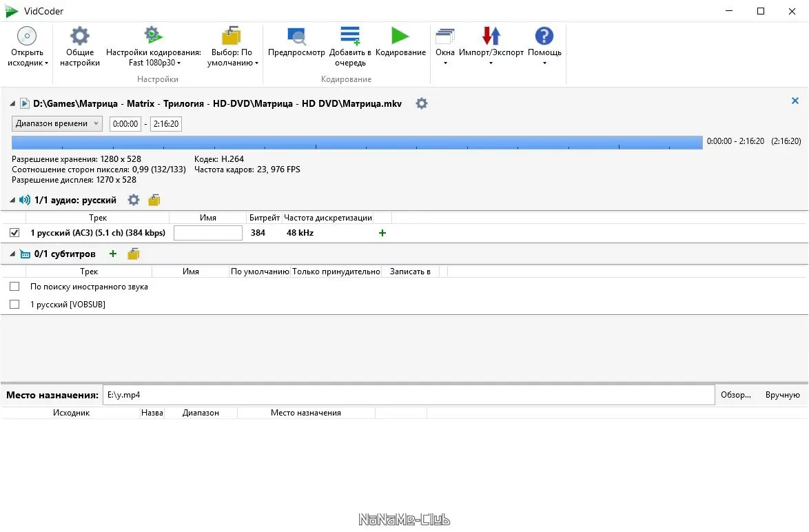Click gear icon next to Матрица.mkv path
Image resolution: width=809 pixels, height=532 pixels.
point(422,104)
